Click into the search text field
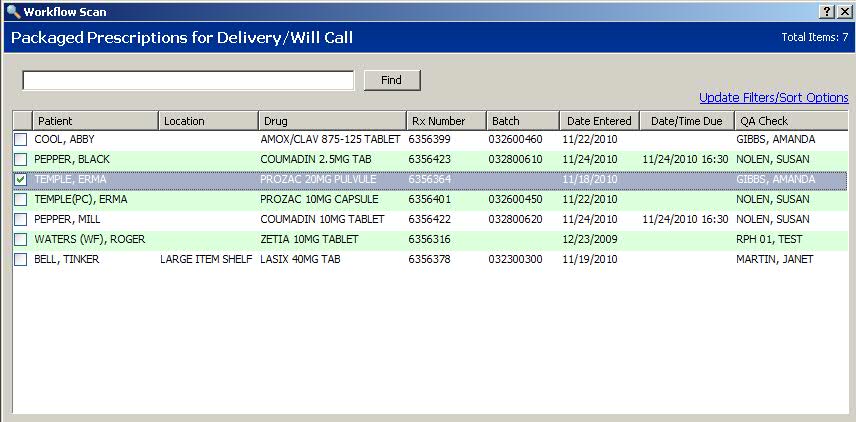Viewport: 856px width, 422px height. [188, 80]
